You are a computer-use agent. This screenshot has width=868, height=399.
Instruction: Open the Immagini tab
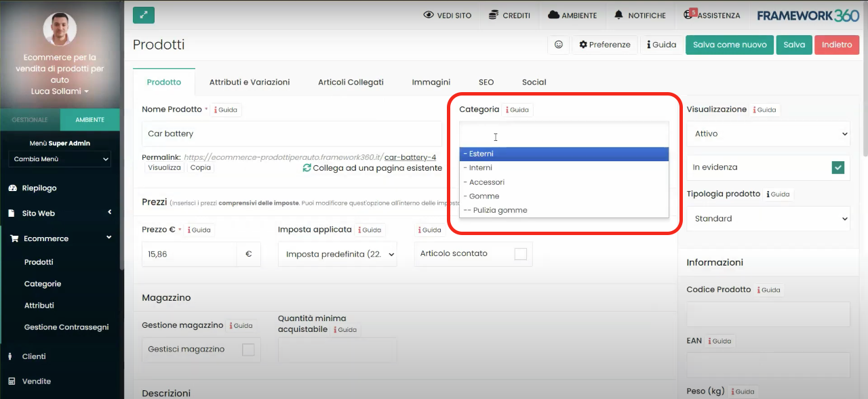[431, 82]
